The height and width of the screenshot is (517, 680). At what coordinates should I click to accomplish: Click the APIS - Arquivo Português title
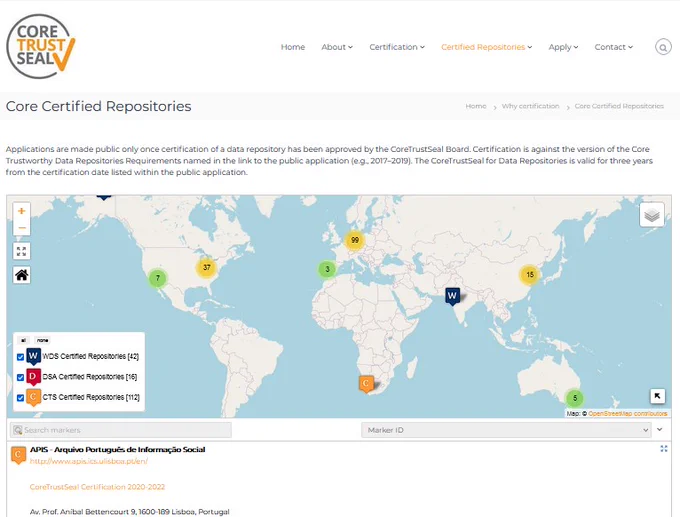tap(118, 449)
